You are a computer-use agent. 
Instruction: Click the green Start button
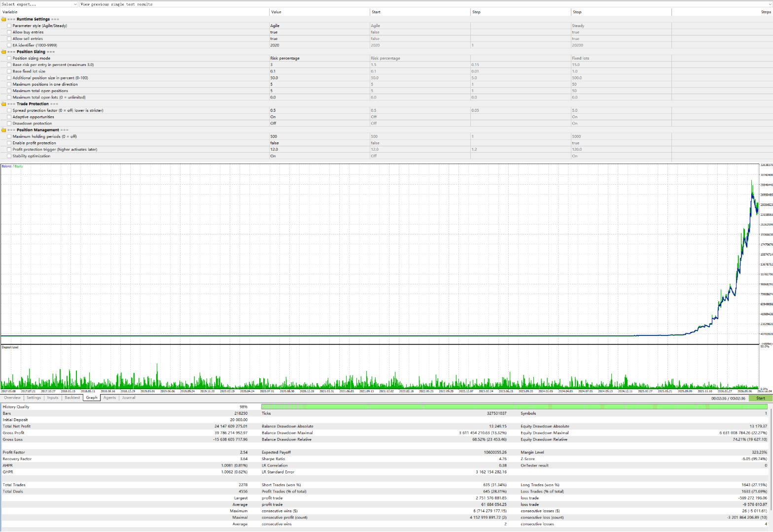761,398
